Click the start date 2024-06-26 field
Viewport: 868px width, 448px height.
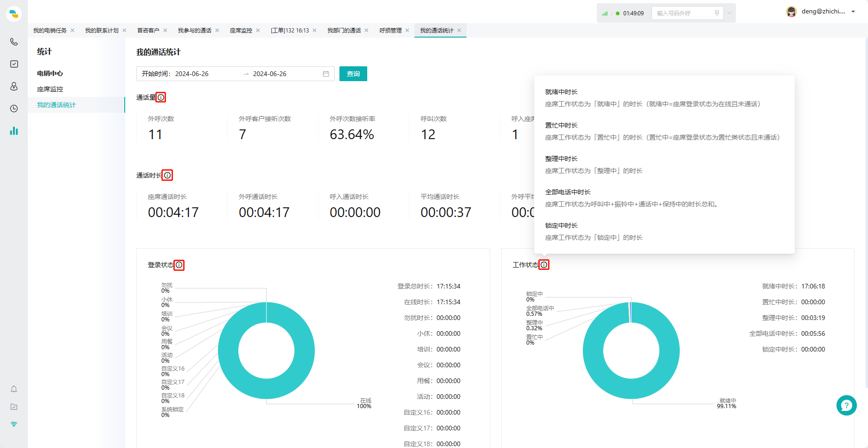192,74
